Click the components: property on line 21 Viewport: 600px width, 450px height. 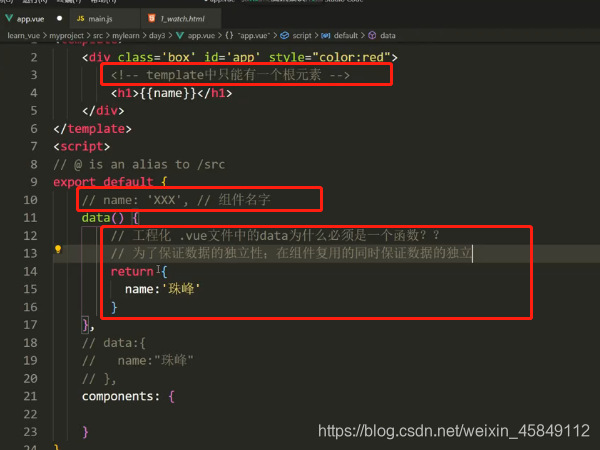pyautogui.click(x=121, y=396)
